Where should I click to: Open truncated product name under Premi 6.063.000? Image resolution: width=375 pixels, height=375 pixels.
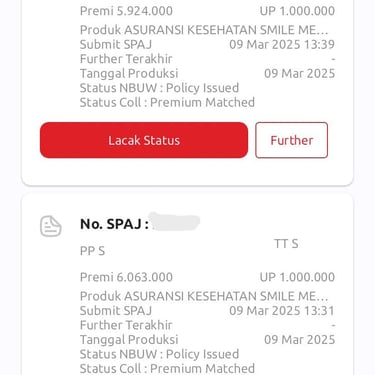click(204, 296)
